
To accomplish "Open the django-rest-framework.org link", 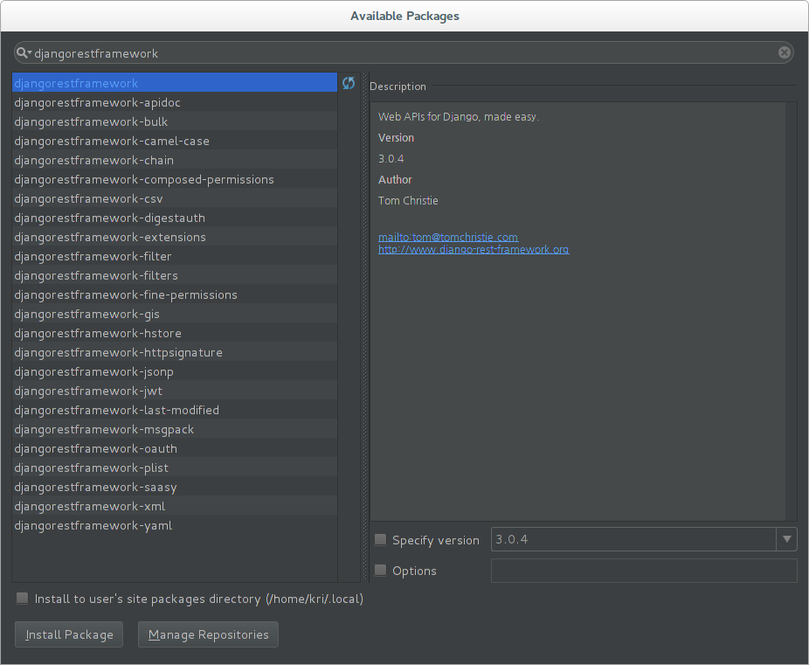I will click(473, 250).
